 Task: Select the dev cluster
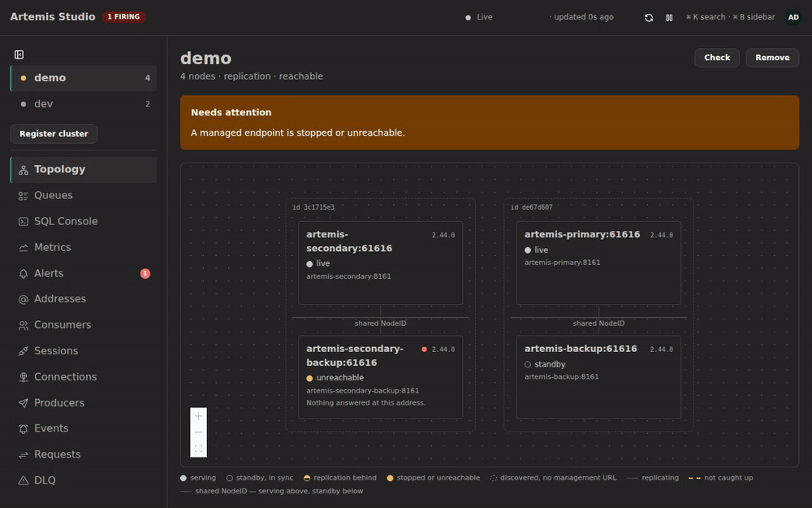click(84, 104)
